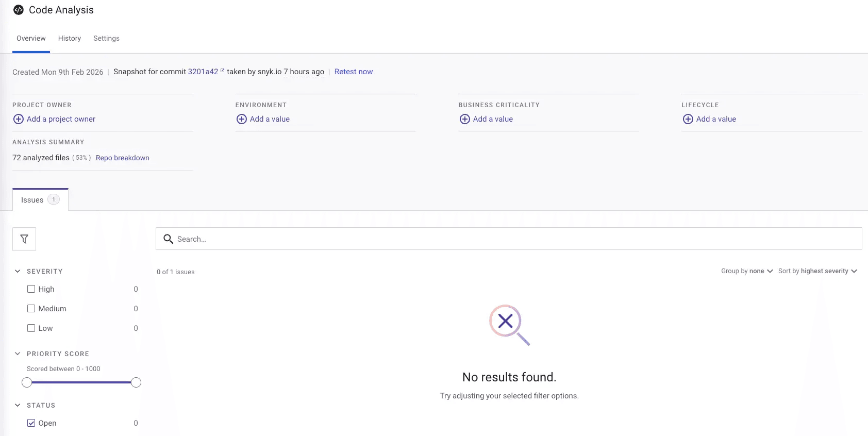This screenshot has width=868, height=436.
Task: Collapse the Severity filter section
Action: pos(18,271)
